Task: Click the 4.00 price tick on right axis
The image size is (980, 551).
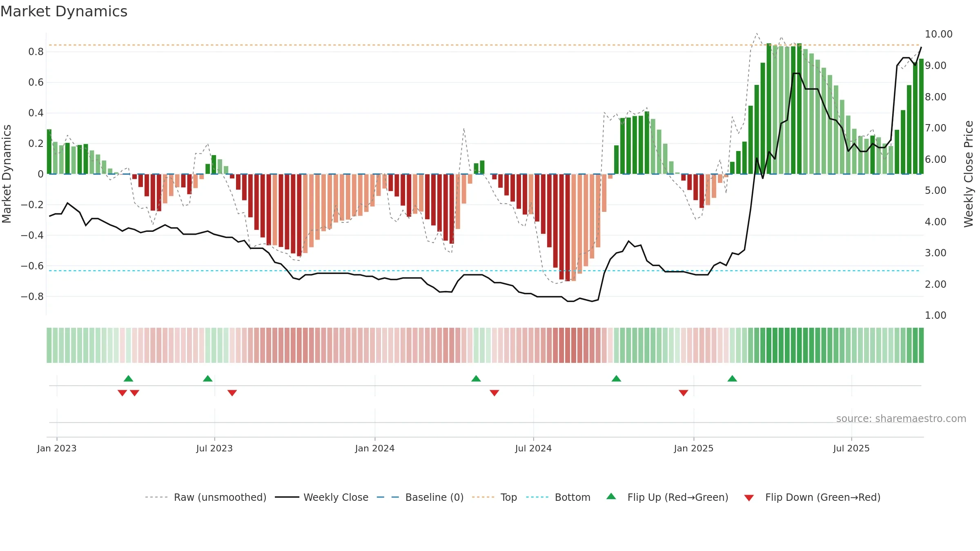Action: 935,222
